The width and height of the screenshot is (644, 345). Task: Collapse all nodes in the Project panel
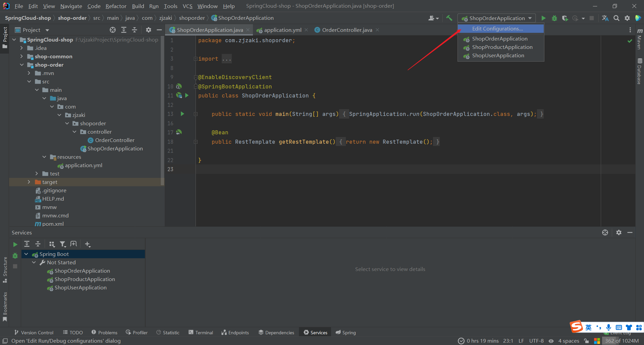click(135, 30)
